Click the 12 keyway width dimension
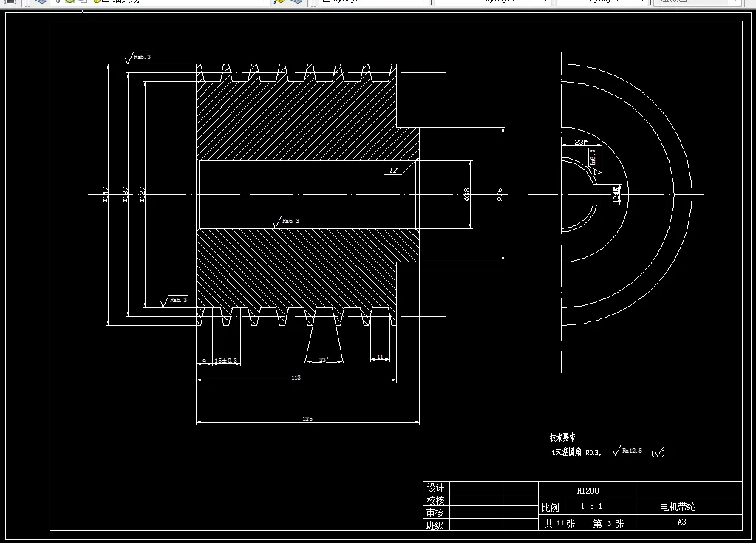Screen dimensions: 756x543 [x=616, y=194]
